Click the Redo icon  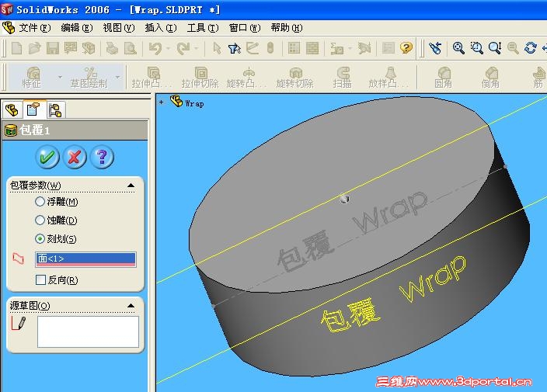click(x=183, y=48)
